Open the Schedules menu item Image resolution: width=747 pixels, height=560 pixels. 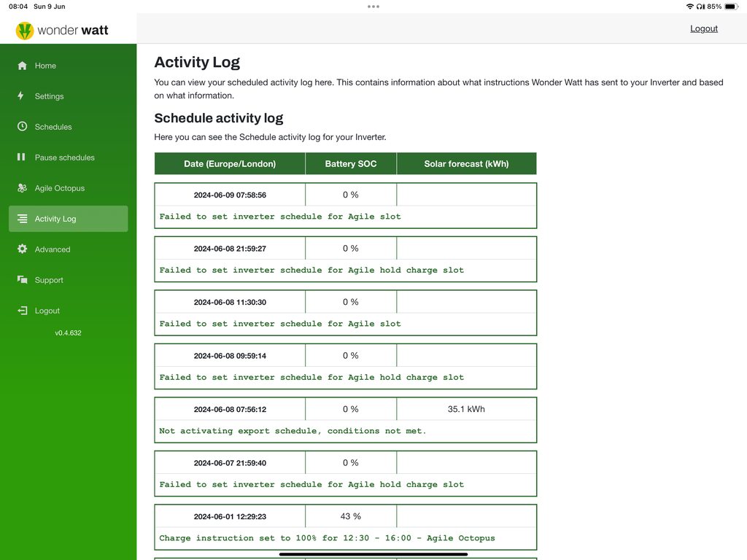tap(53, 127)
